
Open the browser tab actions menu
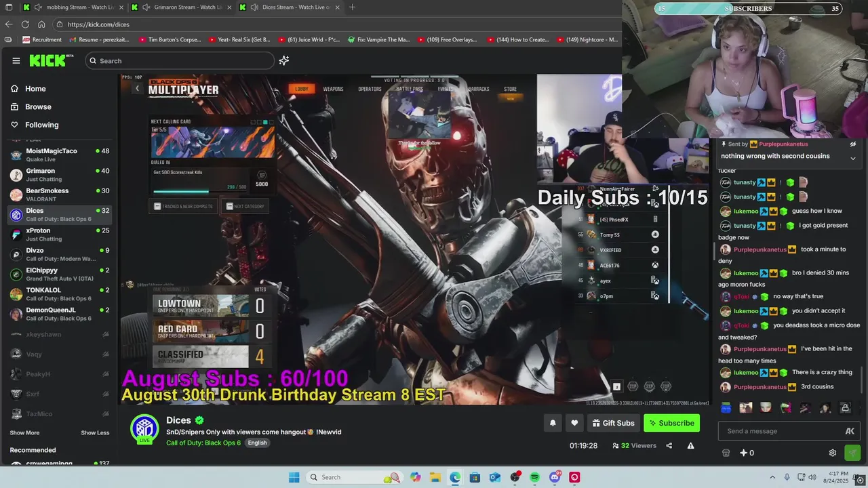tap(9, 7)
